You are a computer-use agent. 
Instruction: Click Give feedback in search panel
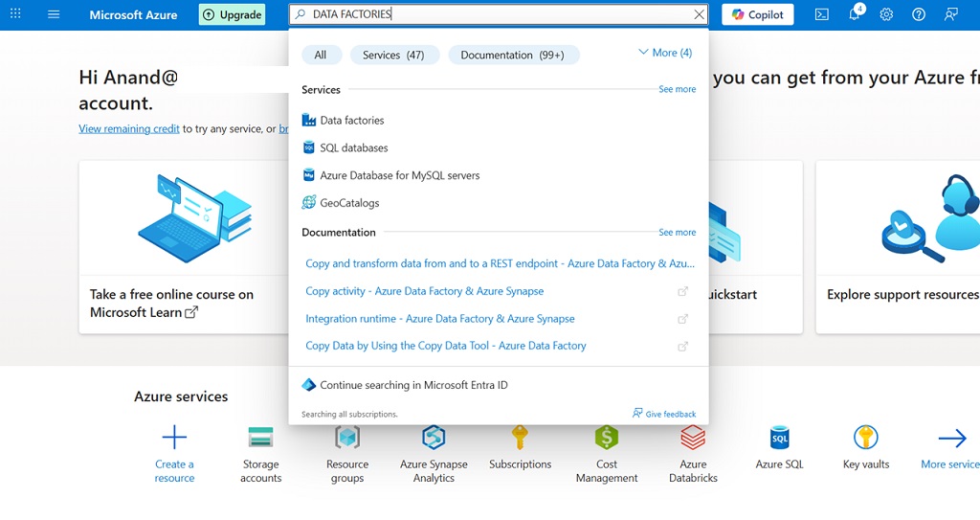tap(664, 414)
